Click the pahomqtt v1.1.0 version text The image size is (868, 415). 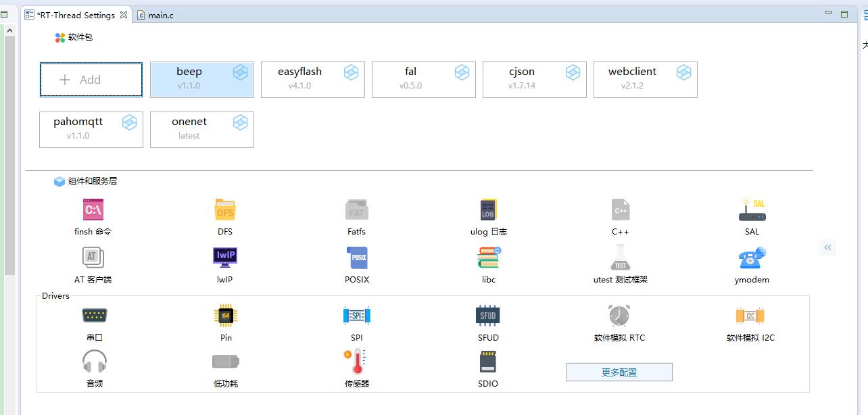click(x=78, y=136)
